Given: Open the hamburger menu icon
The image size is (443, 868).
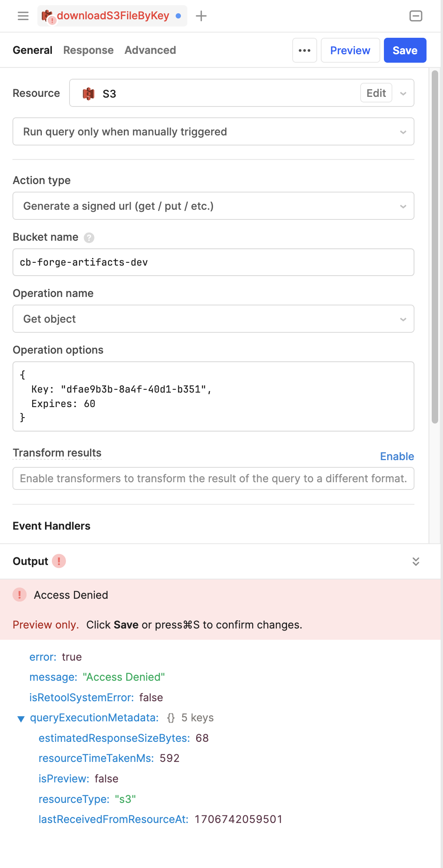Looking at the screenshot, I should (23, 16).
